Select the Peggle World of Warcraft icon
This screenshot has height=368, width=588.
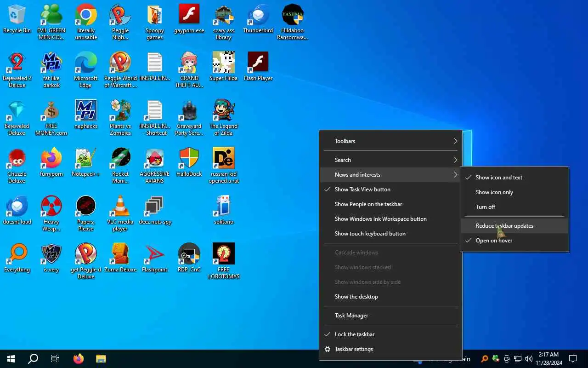click(x=120, y=70)
